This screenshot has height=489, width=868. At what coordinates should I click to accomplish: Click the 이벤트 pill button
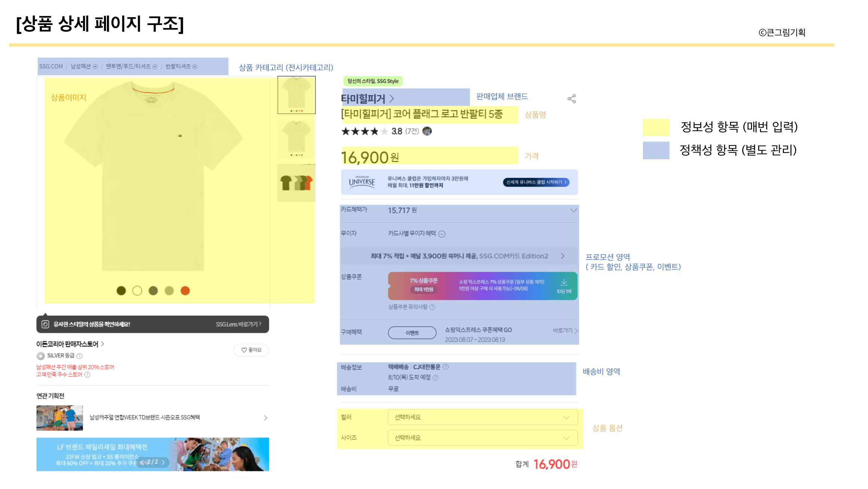point(412,333)
